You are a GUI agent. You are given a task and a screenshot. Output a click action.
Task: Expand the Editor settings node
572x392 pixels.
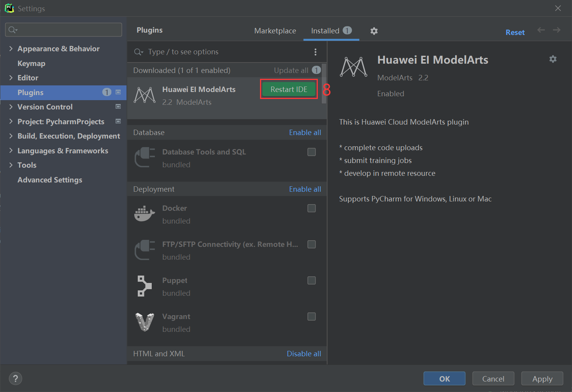[11, 78]
